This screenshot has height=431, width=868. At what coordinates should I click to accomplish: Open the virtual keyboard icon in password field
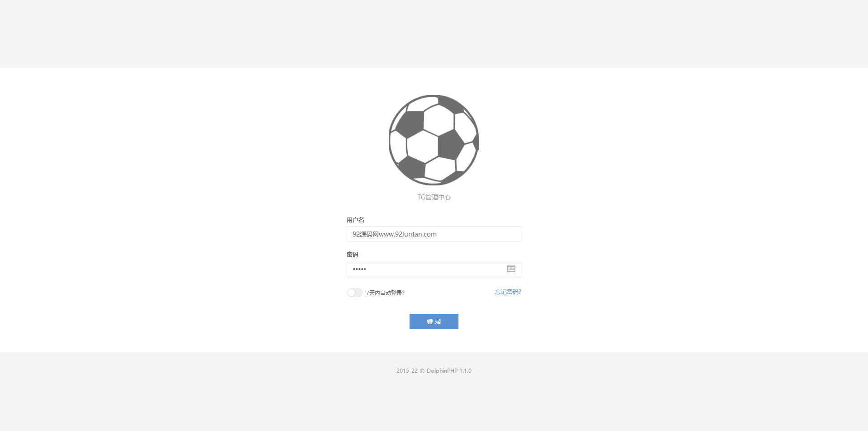pos(511,269)
